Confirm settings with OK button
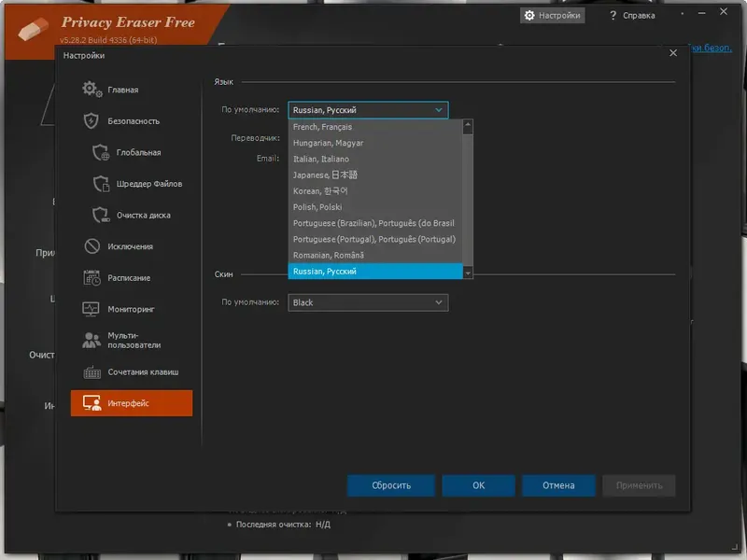Viewport: 747px width, 560px height. (478, 485)
